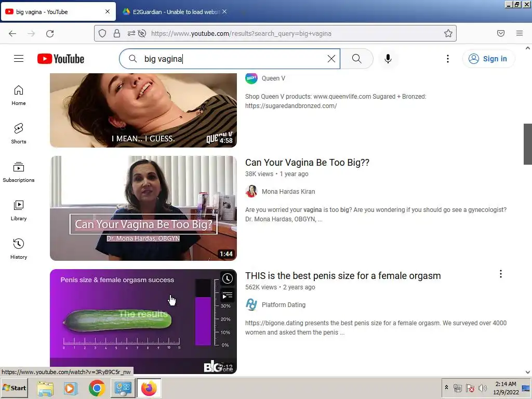Open volume control in system tray

pyautogui.click(x=482, y=388)
